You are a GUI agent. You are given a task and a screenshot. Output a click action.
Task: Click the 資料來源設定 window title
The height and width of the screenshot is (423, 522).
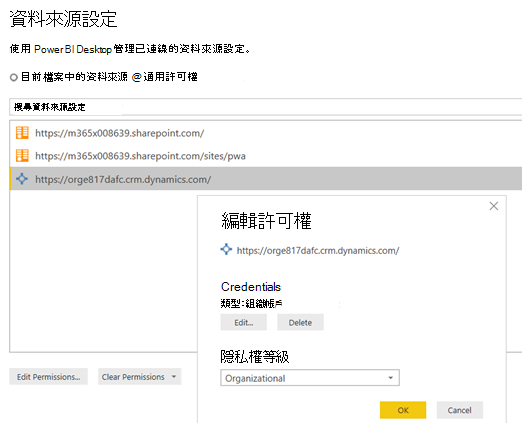coord(63,19)
